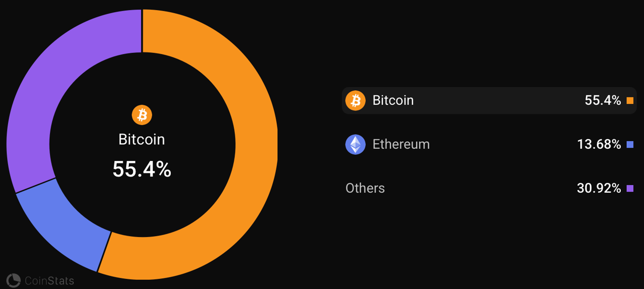This screenshot has width=644, height=289.
Task: Click the 13.68% Ethereum percentage
Action: (x=599, y=145)
